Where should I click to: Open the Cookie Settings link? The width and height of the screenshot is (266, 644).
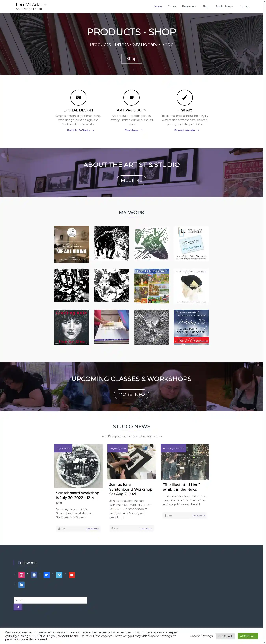point(201,636)
